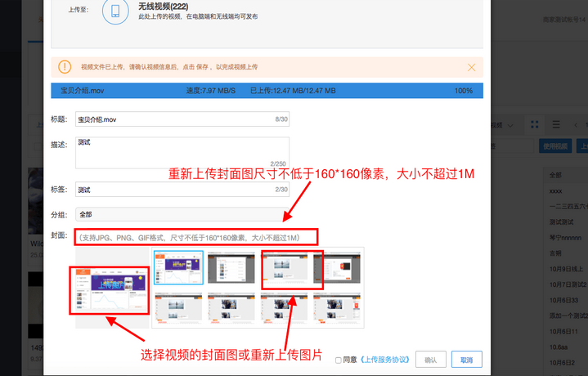This screenshot has width=588, height=376.
Task: Click into the 标题 title field
Action: [182, 119]
